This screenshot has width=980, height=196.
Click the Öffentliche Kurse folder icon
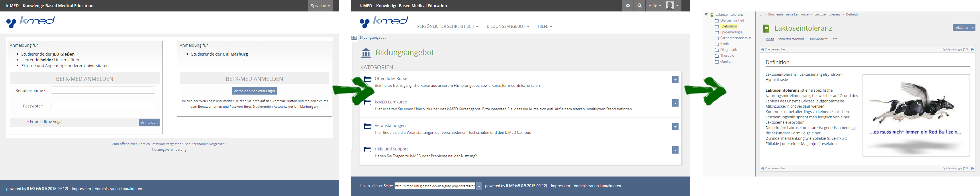(367, 79)
